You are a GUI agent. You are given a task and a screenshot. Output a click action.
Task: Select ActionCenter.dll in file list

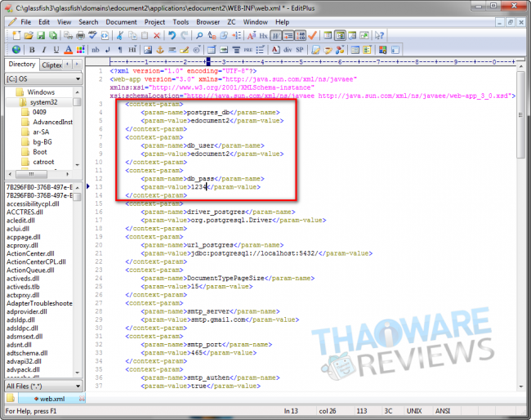[30, 253]
